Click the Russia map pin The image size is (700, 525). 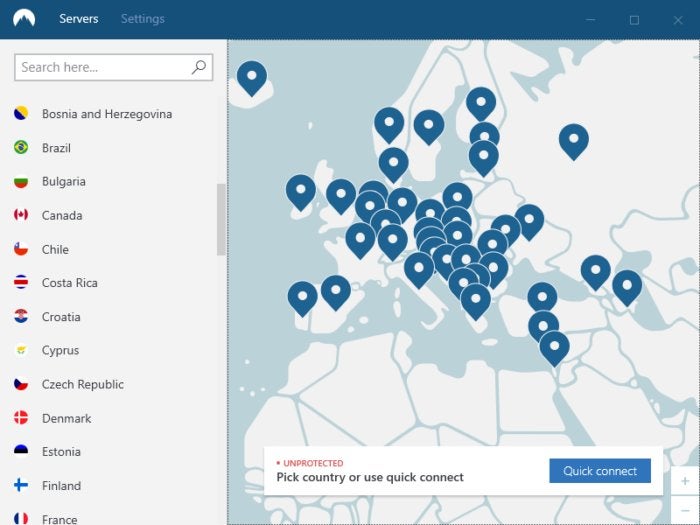(574, 142)
